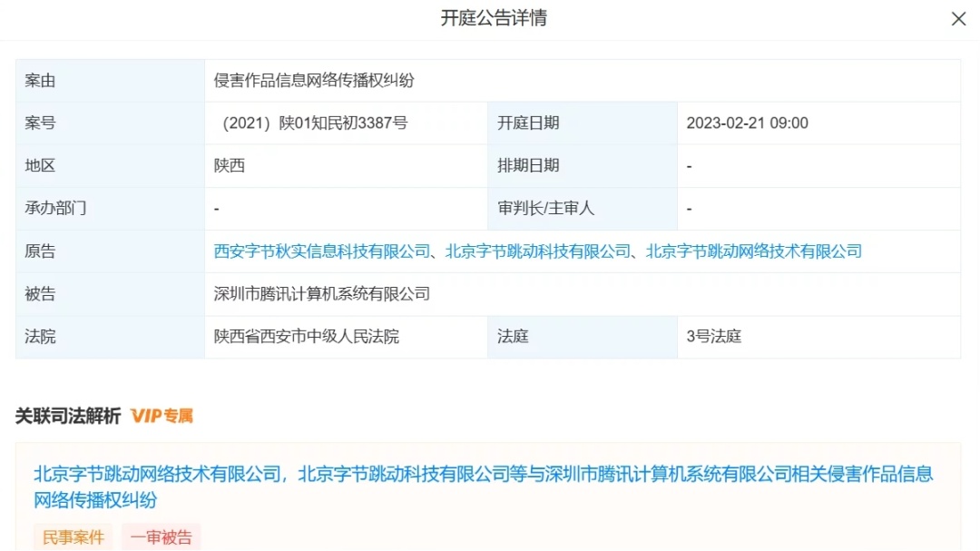The width and height of the screenshot is (980, 551).
Task: Click defendant 深圳市腾讯计算机系统有限公司
Action: [322, 294]
